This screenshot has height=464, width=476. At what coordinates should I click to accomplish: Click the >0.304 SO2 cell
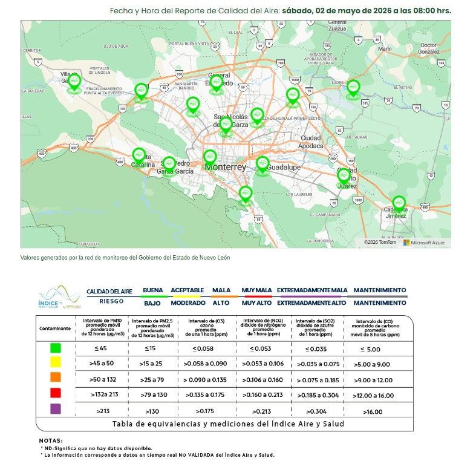(316, 411)
